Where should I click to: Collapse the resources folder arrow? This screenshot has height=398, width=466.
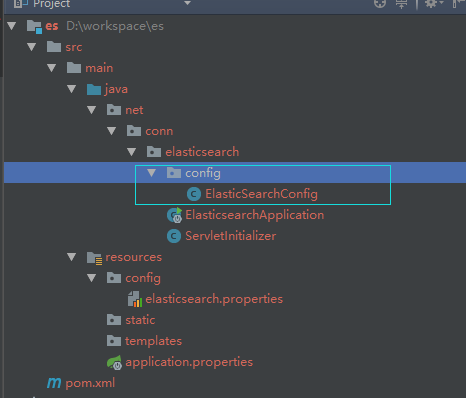72,257
